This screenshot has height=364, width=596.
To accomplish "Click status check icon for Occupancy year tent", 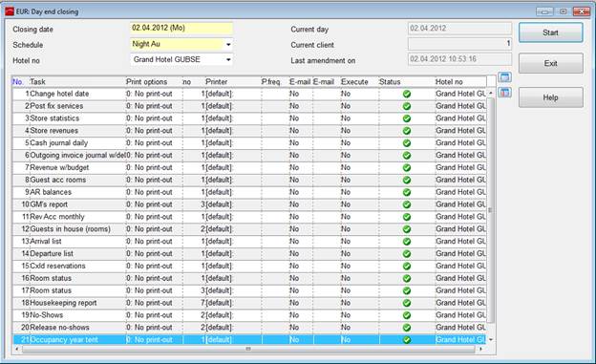I will [407, 340].
